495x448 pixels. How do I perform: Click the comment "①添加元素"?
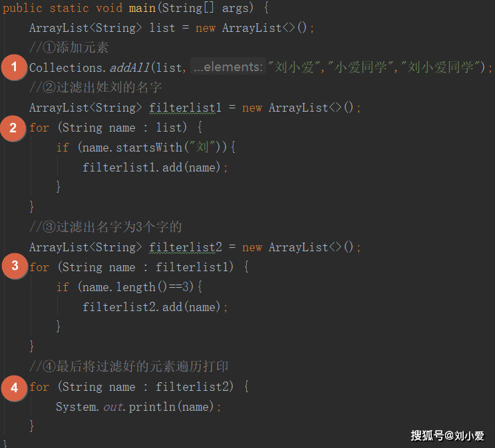click(69, 48)
